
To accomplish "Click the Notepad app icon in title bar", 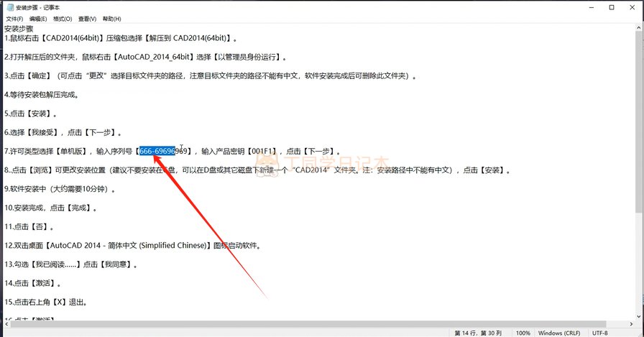I will pos(10,7).
